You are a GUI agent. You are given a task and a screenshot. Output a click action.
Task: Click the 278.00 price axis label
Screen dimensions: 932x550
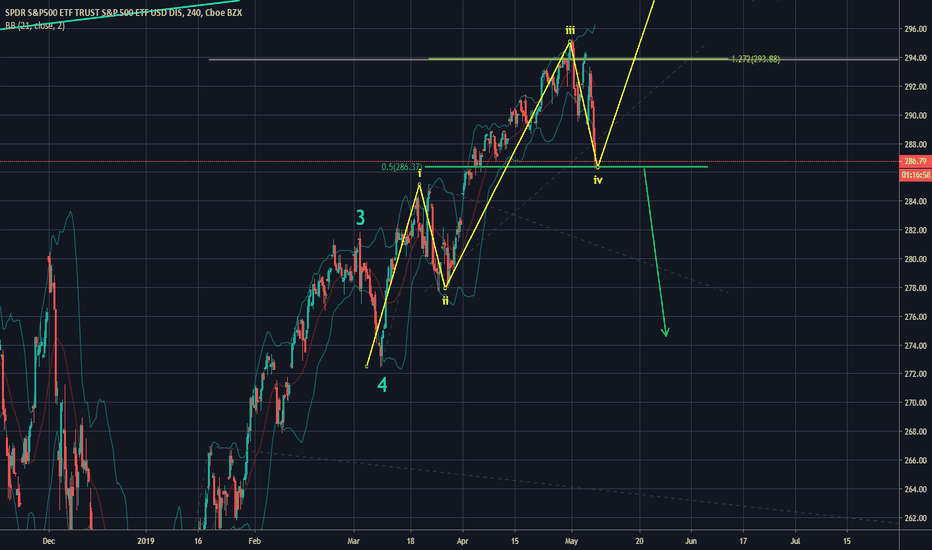(x=915, y=288)
